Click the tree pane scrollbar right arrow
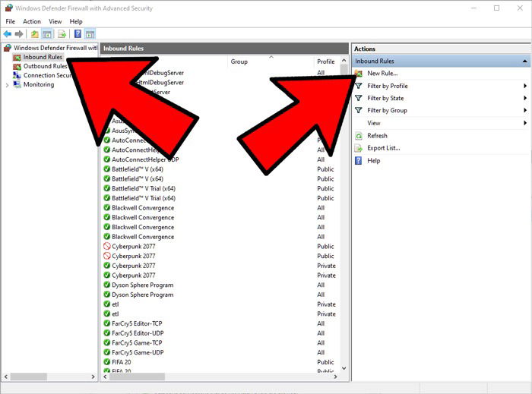Image resolution: width=532 pixels, height=394 pixels. 93,377
